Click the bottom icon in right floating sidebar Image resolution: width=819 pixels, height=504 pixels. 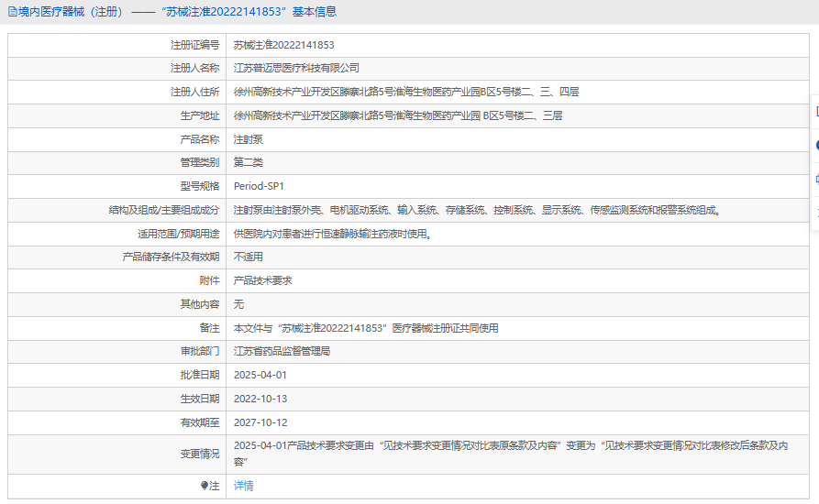coord(815,212)
